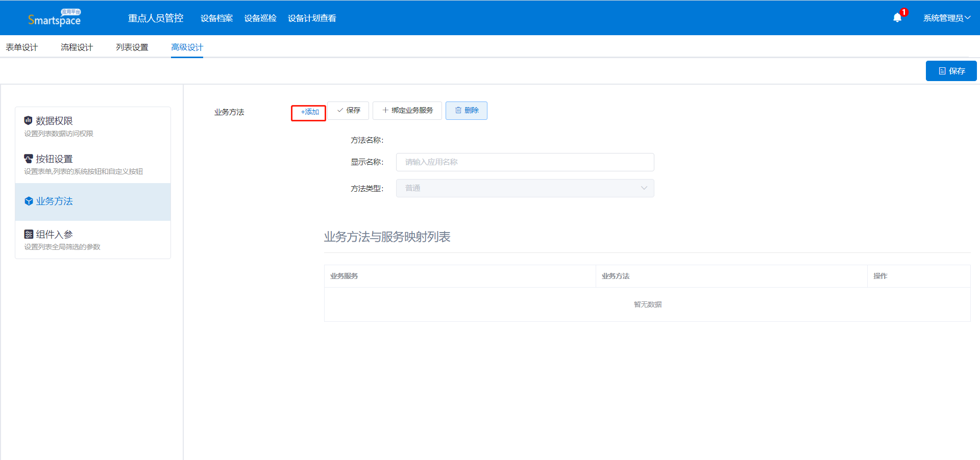Image resolution: width=980 pixels, height=460 pixels.
Task: Open the 方法类型 dropdown
Action: click(525, 188)
